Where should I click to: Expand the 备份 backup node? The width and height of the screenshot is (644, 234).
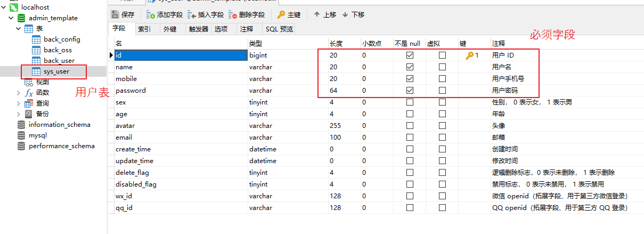(19, 114)
